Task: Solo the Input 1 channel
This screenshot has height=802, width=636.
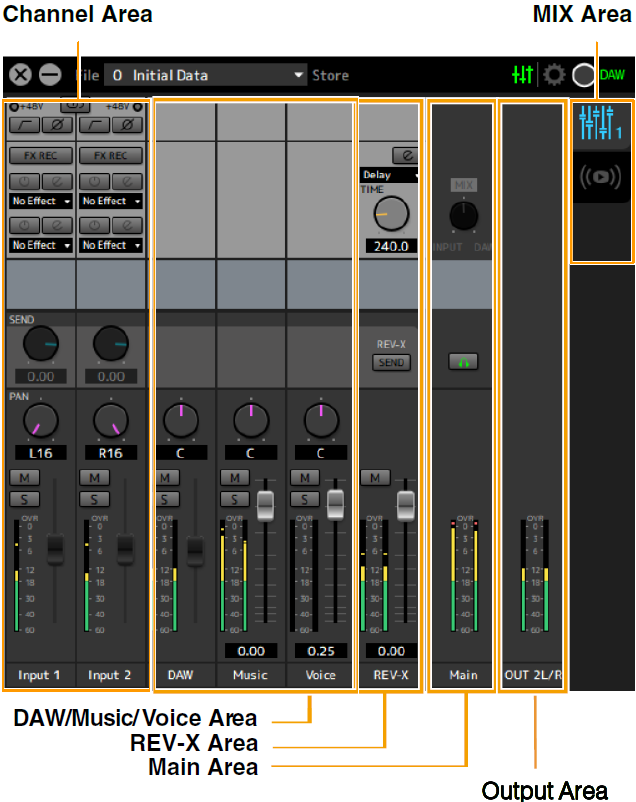Action: pos(24,498)
